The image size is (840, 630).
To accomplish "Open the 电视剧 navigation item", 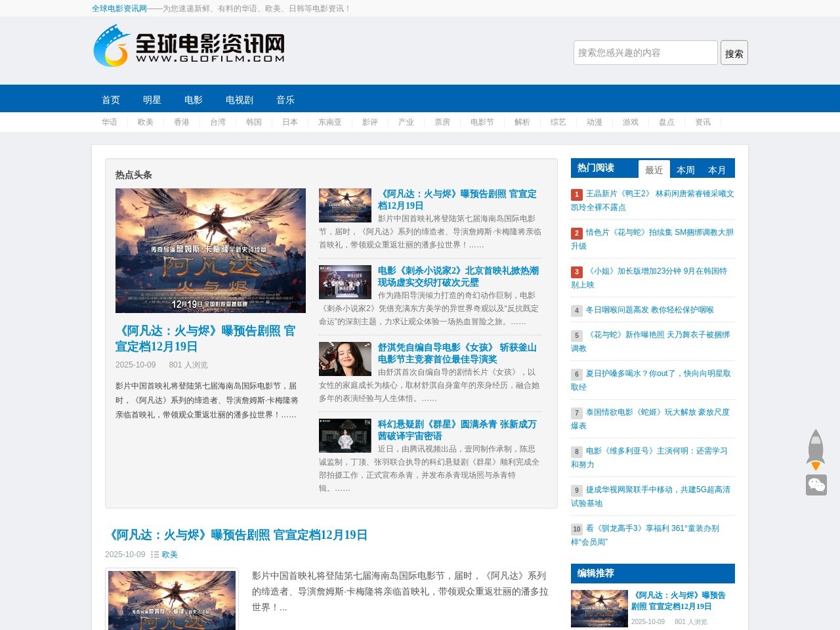I will [x=240, y=100].
